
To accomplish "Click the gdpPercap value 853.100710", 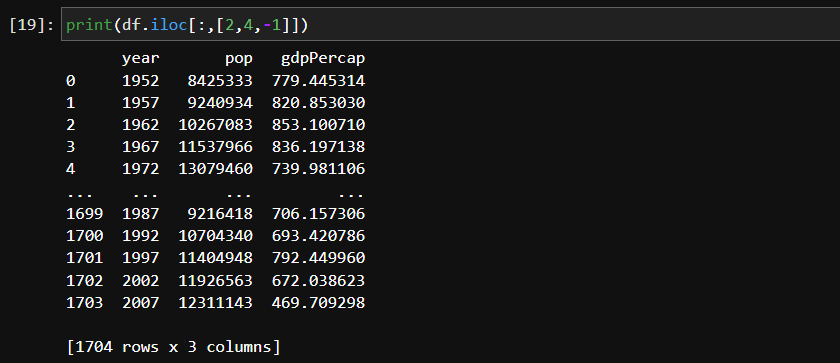I will 318,125.
